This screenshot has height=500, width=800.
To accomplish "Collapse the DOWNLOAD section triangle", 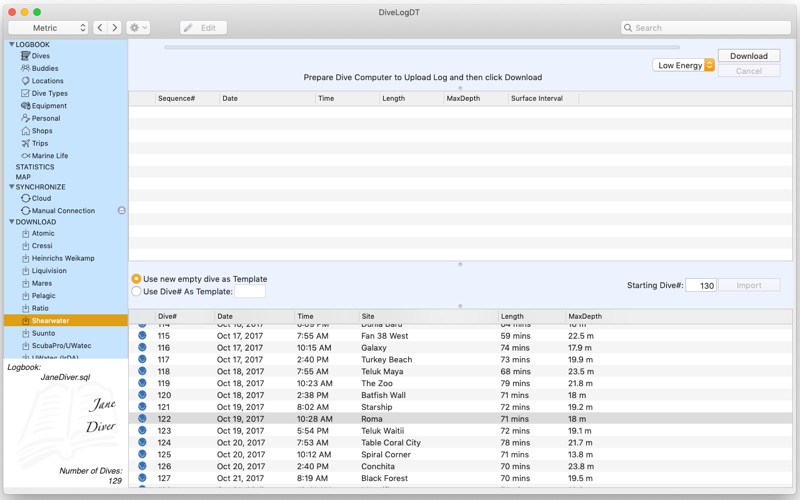I will pos(11,222).
